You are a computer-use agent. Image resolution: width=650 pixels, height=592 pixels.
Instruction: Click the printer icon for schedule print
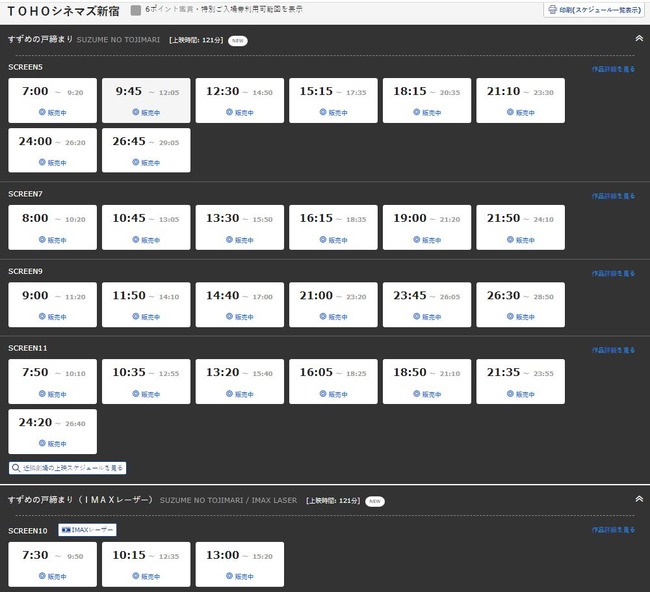(552, 10)
